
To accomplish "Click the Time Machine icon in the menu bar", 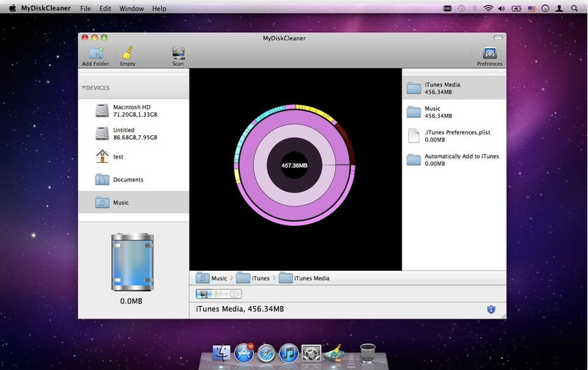I will point(461,8).
